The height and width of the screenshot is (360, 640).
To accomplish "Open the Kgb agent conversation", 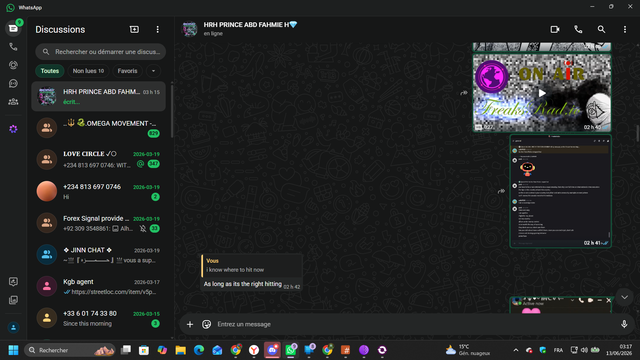I will click(98, 287).
